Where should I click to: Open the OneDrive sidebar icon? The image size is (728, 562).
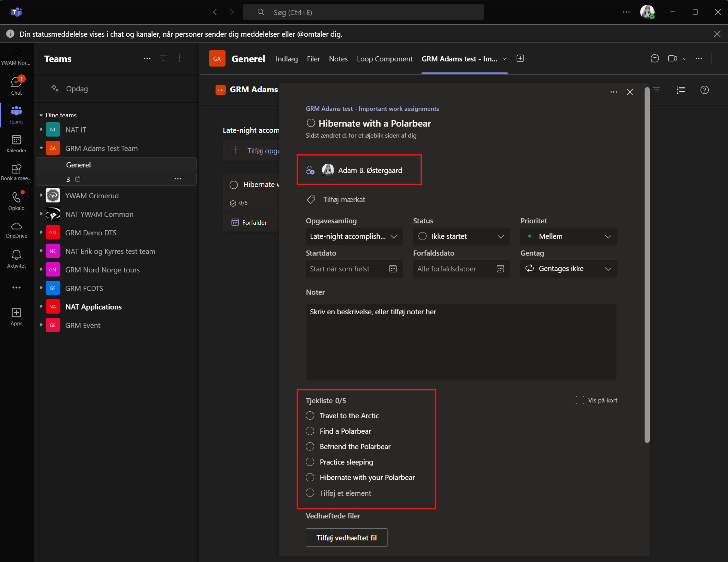click(x=16, y=229)
